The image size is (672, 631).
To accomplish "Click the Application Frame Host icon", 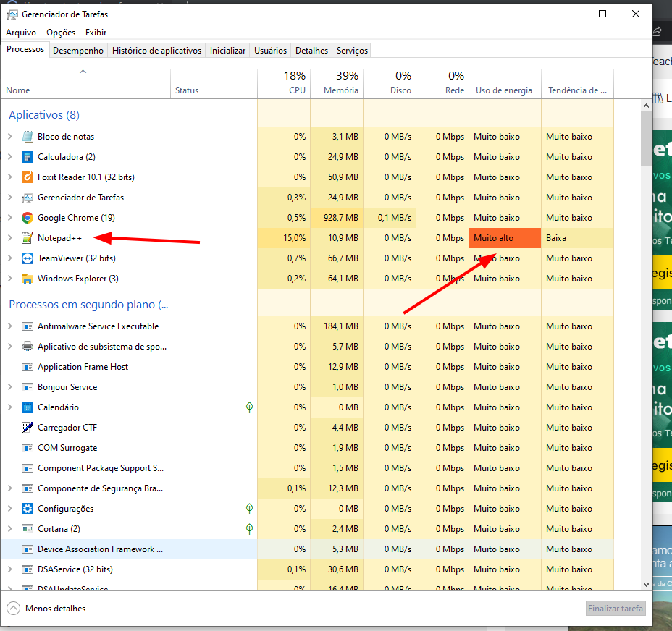I will click(28, 367).
